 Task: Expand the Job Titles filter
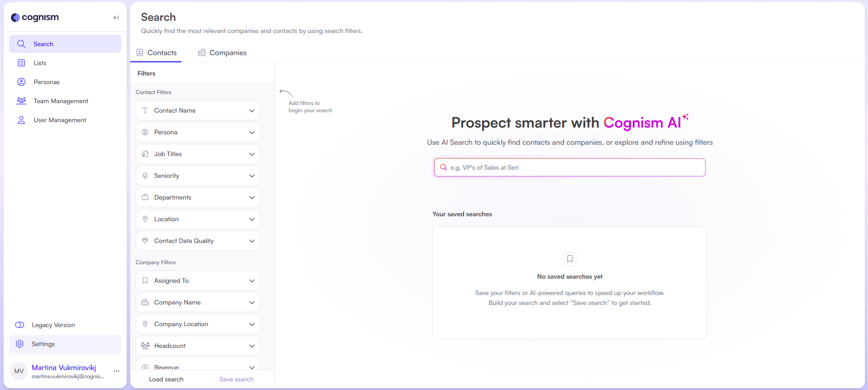coord(198,154)
